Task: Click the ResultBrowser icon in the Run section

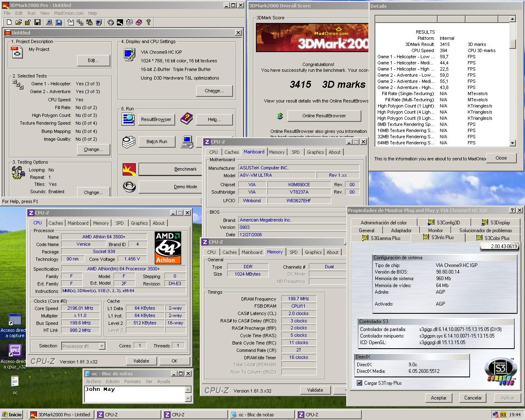Action: [128, 119]
